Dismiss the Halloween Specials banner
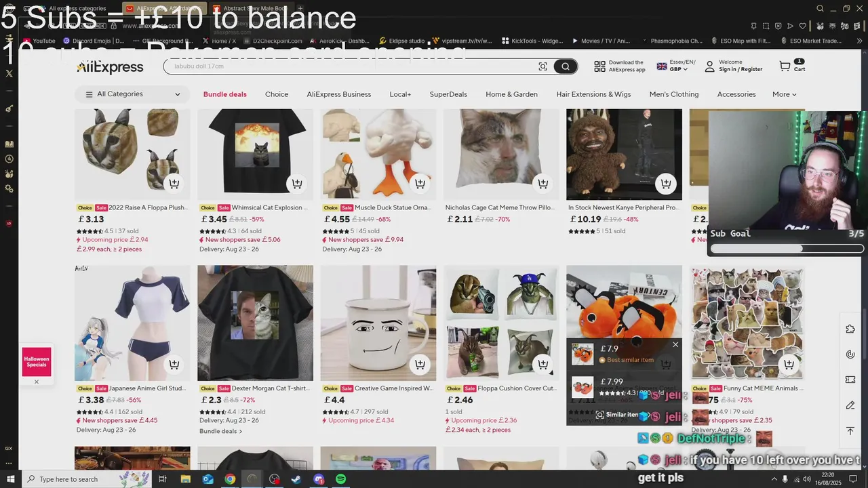The height and width of the screenshot is (488, 868). point(37,382)
